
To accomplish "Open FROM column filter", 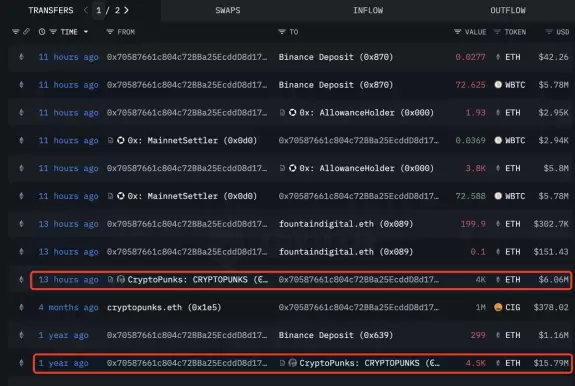I will 110,32.
